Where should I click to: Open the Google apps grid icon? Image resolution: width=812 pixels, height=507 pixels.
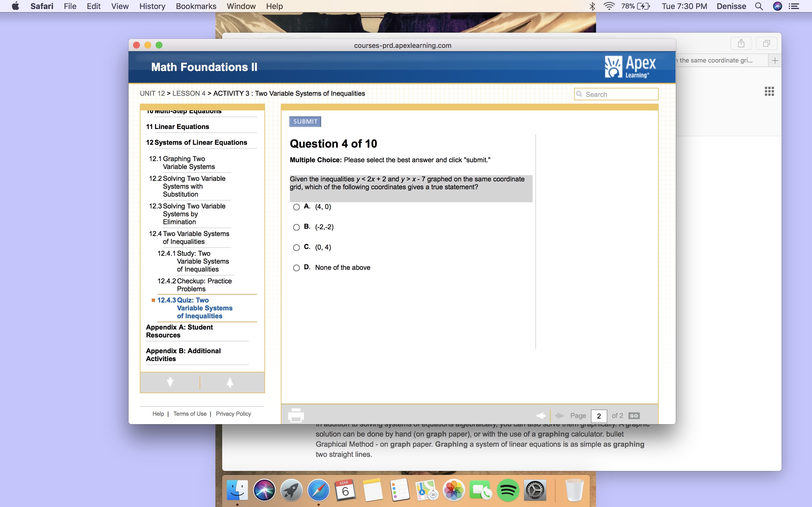769,91
